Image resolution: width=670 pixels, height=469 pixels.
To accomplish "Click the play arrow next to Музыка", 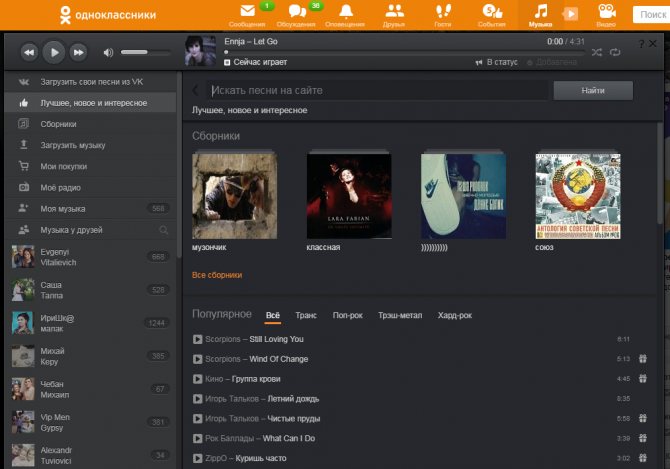I will point(570,14).
